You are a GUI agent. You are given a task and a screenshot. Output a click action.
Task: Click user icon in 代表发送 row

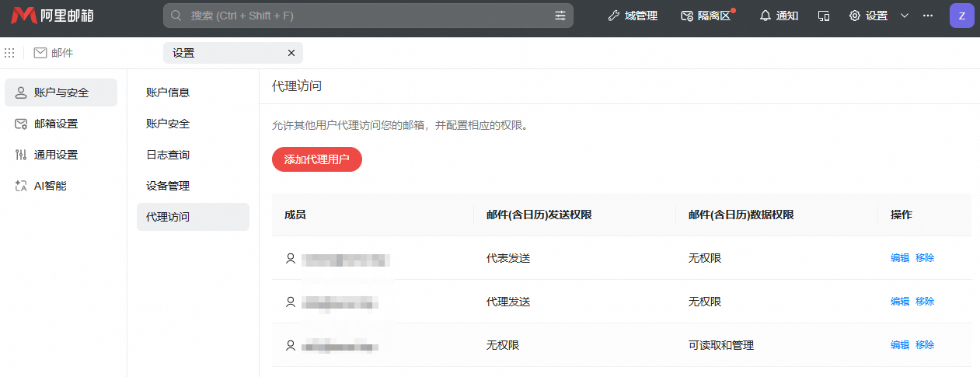[291, 258]
